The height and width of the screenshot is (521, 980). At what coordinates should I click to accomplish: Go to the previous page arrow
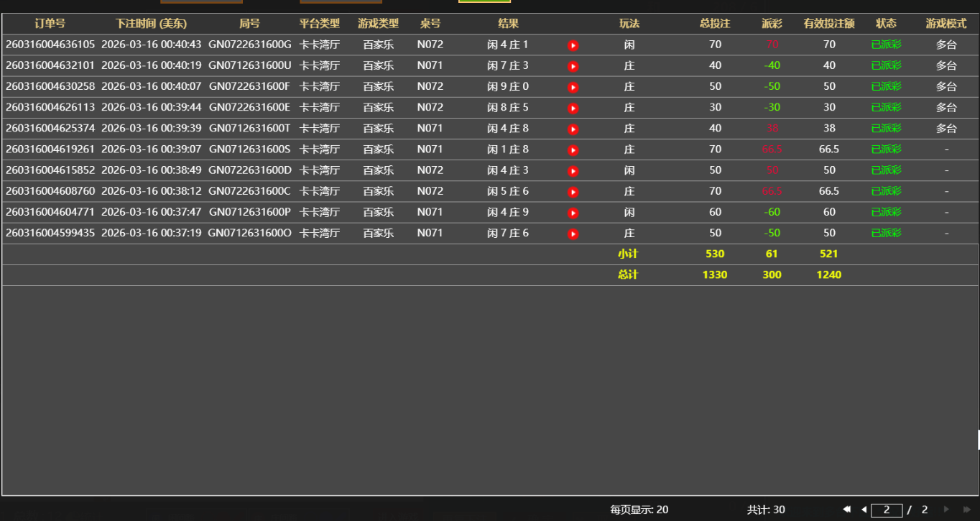(x=863, y=509)
